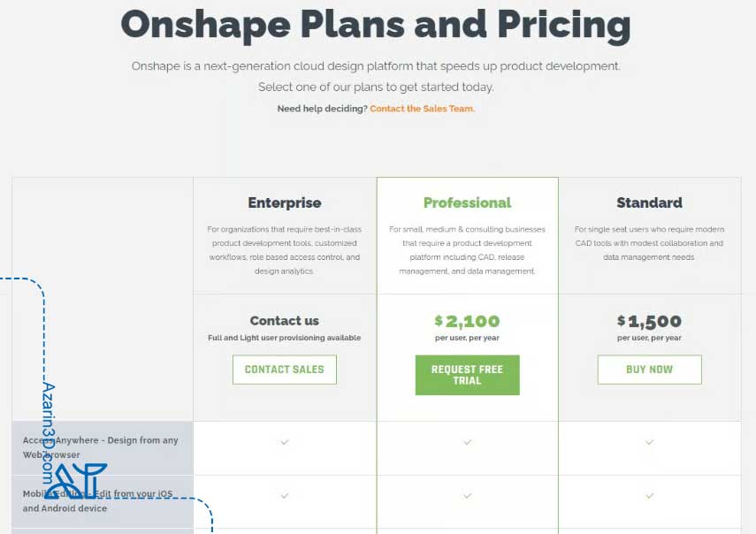Select the Professional plan heading
The width and height of the screenshot is (756, 534).
tap(467, 202)
